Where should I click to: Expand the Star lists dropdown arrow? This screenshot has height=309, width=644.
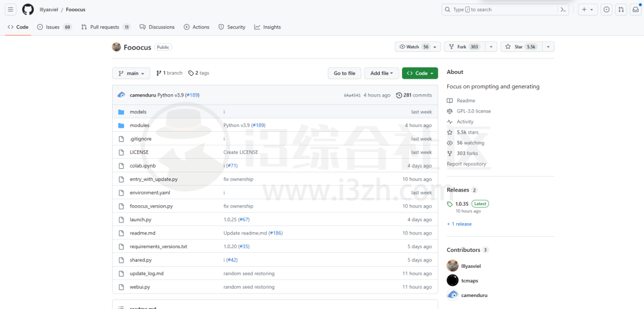click(549, 47)
